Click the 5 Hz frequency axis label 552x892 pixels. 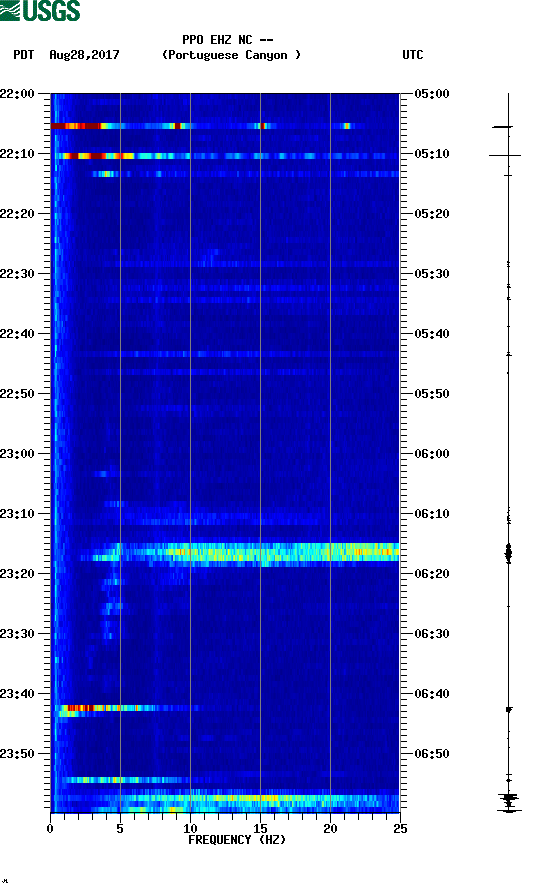point(120,829)
